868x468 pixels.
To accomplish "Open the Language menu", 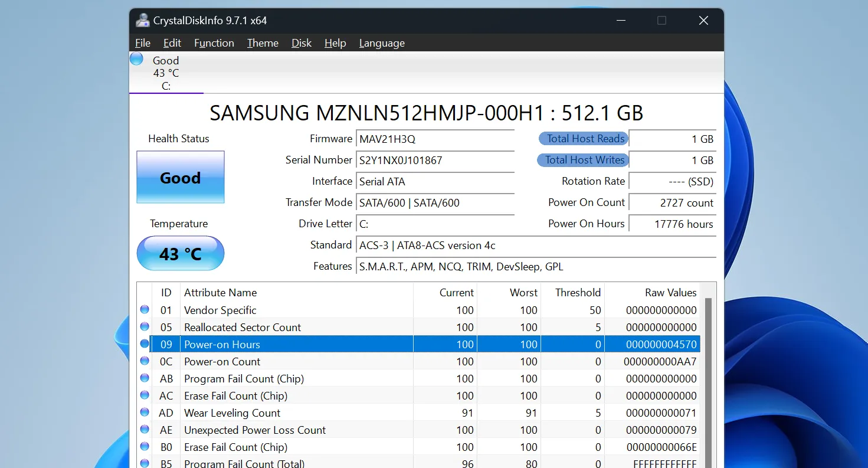I will point(382,43).
